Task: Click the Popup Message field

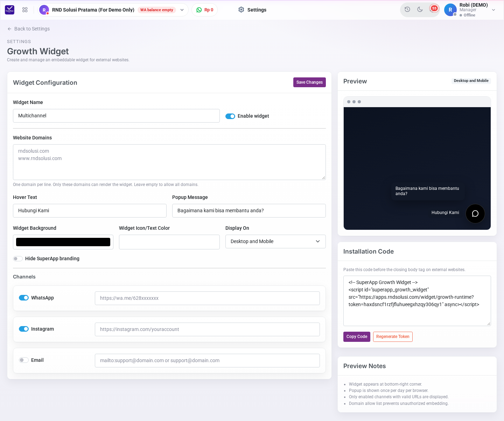Action: tap(249, 210)
